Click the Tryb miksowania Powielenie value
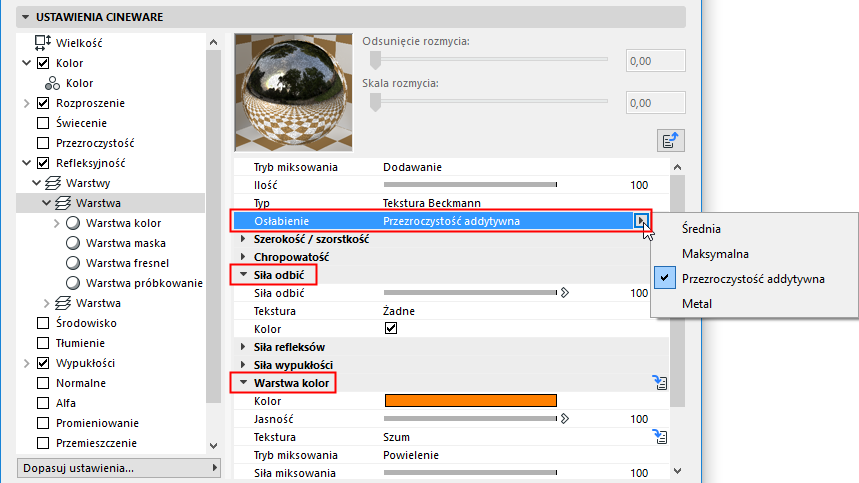This screenshot has width=859, height=483. pyautogui.click(x=411, y=455)
